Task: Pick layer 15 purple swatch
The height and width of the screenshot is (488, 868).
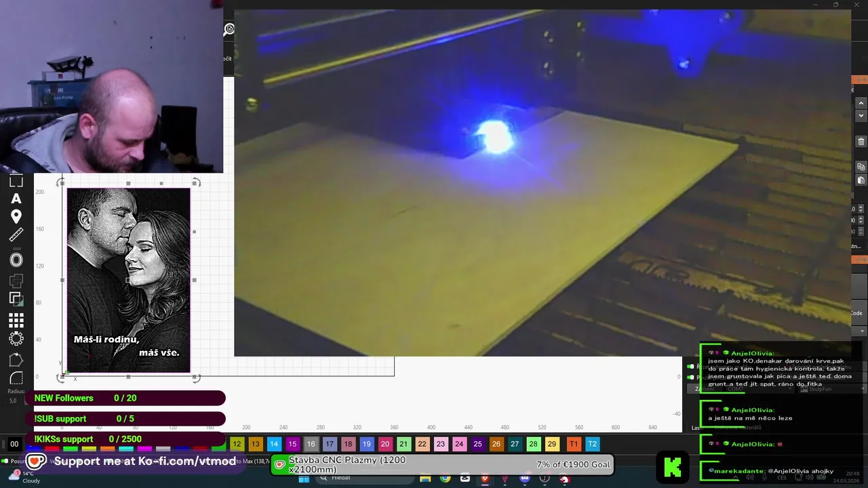Action: 292,444
